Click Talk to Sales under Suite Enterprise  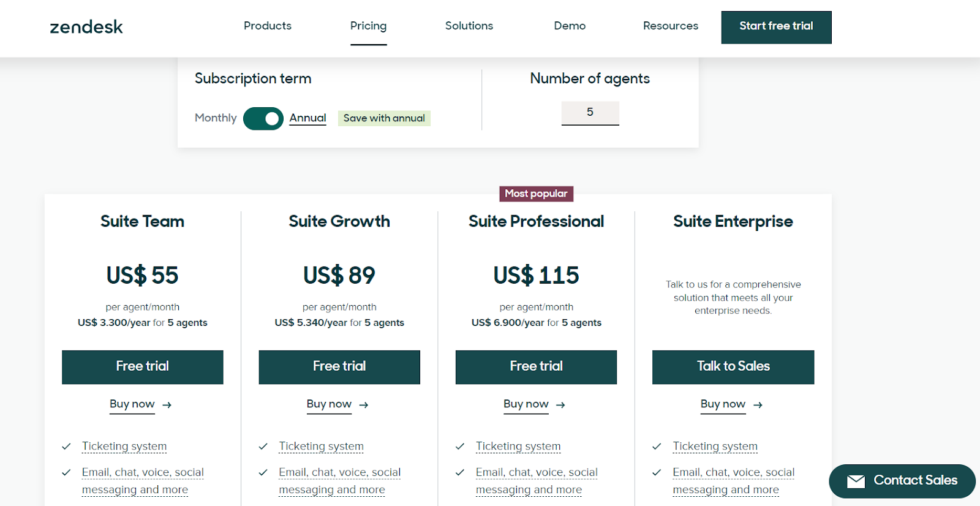coord(733,366)
